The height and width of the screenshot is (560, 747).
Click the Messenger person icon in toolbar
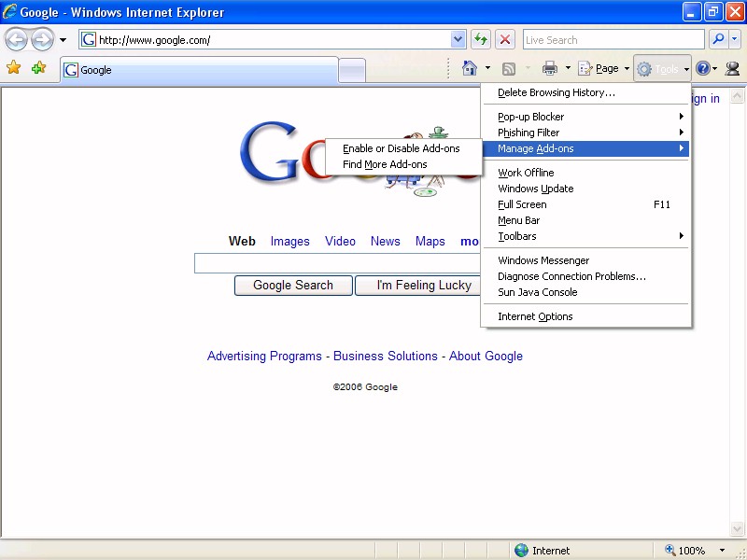click(732, 69)
